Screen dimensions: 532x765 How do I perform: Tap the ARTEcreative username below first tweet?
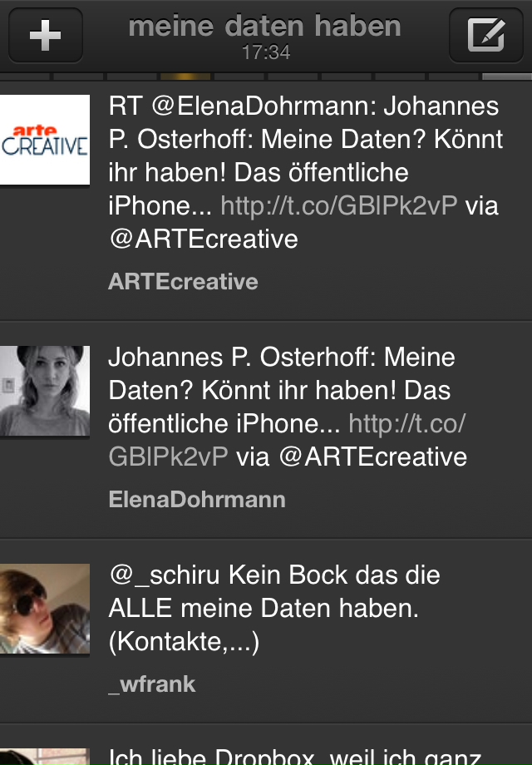coord(183,282)
